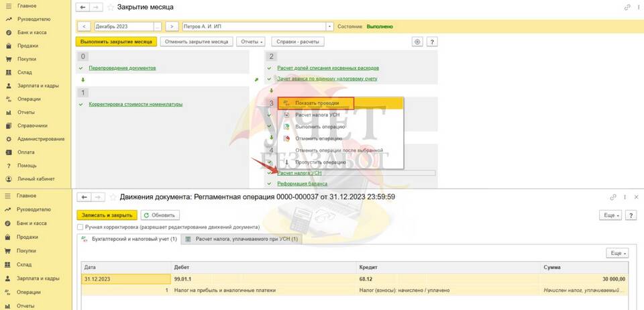Enable Ручная корректировка checkbox
The width and height of the screenshot is (644, 310).
80,227
